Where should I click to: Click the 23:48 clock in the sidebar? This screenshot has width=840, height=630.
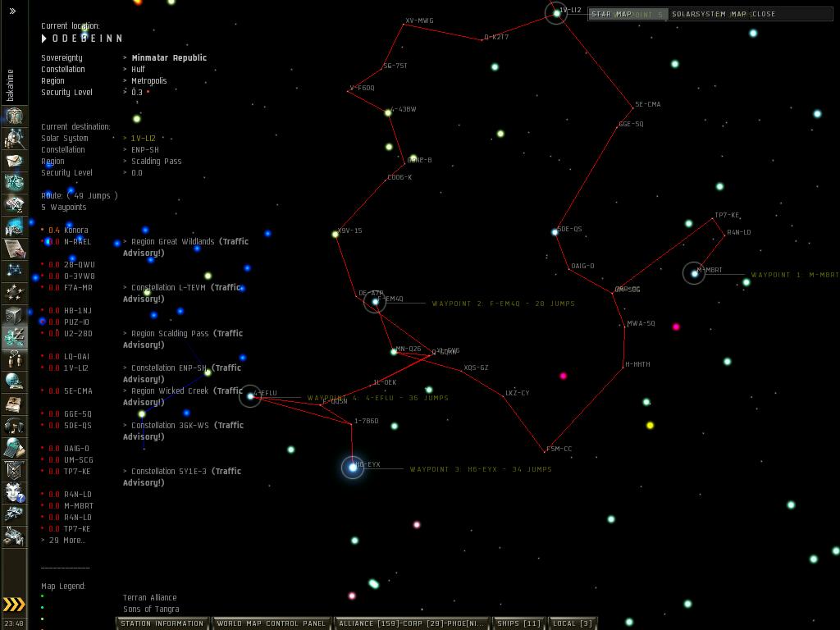[x=14, y=623]
